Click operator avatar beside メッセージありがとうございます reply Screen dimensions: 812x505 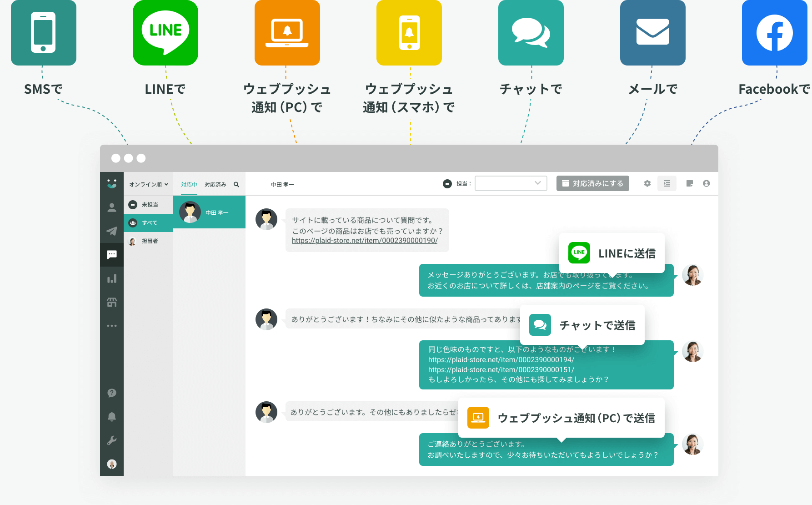(x=693, y=275)
